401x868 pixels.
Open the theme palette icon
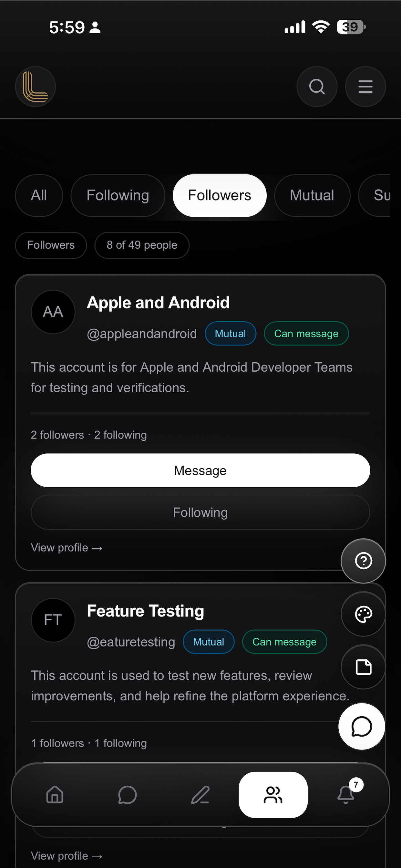tap(363, 614)
